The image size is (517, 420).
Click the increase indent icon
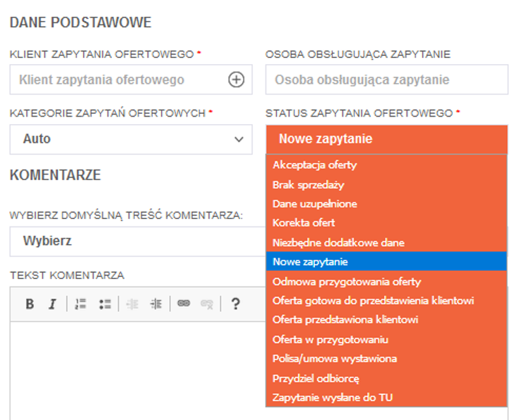click(x=156, y=304)
